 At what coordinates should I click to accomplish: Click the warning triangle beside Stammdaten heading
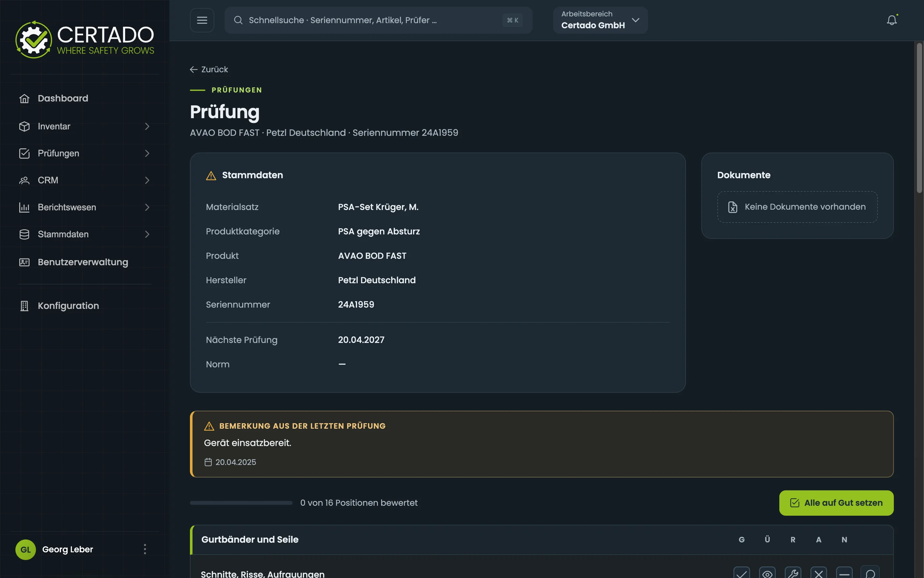tap(211, 175)
